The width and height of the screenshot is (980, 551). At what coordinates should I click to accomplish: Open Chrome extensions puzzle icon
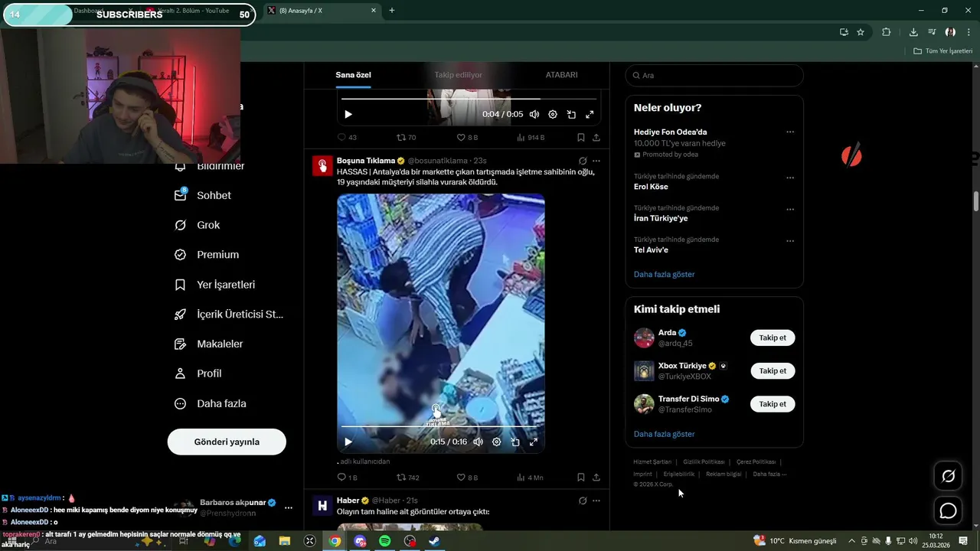click(887, 32)
